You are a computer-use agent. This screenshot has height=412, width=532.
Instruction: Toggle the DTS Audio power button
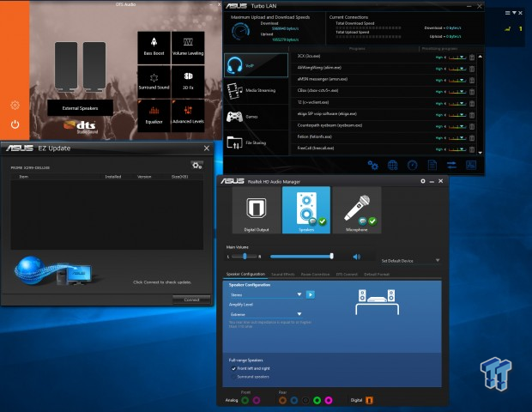click(15, 124)
